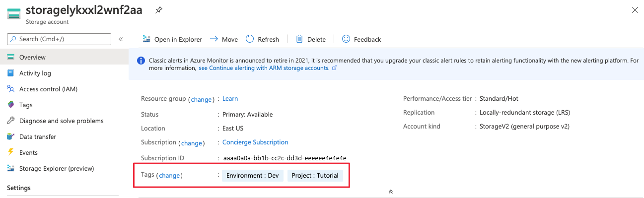This screenshot has width=644, height=198.
Task: Click the Standard/Hot performance value
Action: tap(499, 99)
